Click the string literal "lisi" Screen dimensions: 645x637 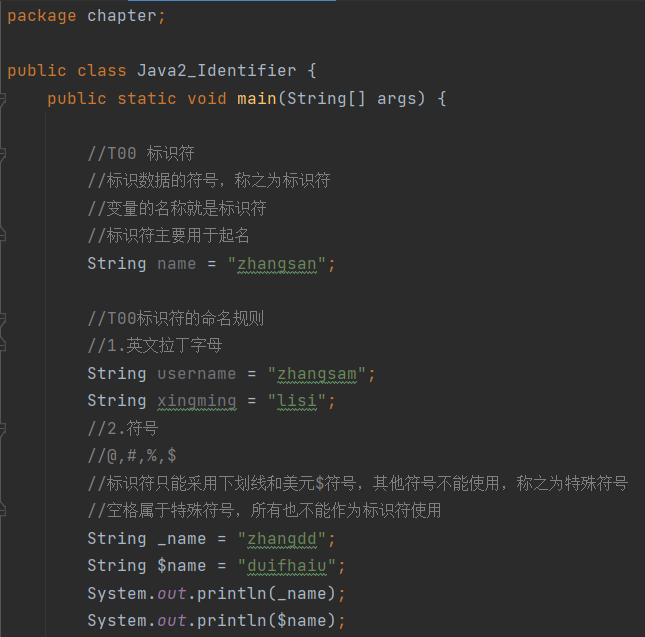[296, 401]
